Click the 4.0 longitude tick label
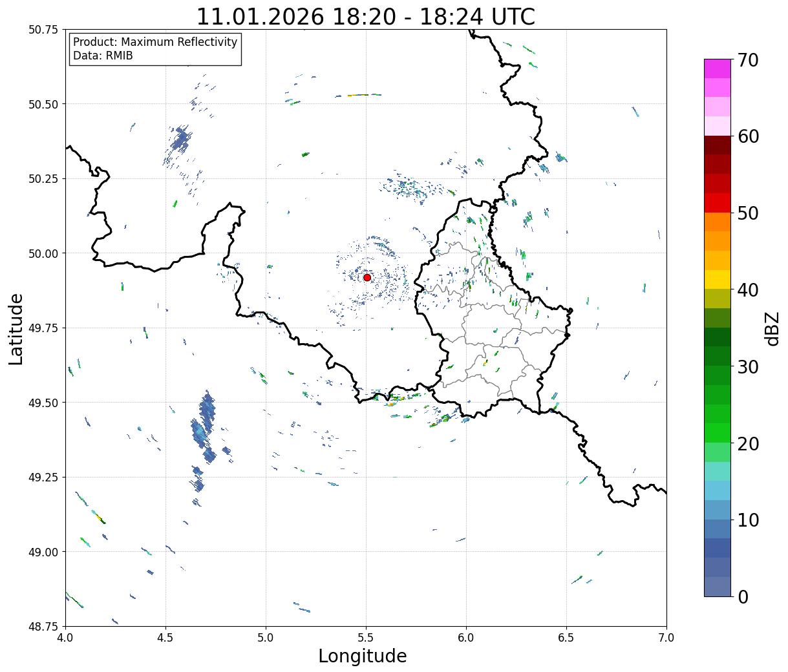788x672 pixels. [x=65, y=638]
